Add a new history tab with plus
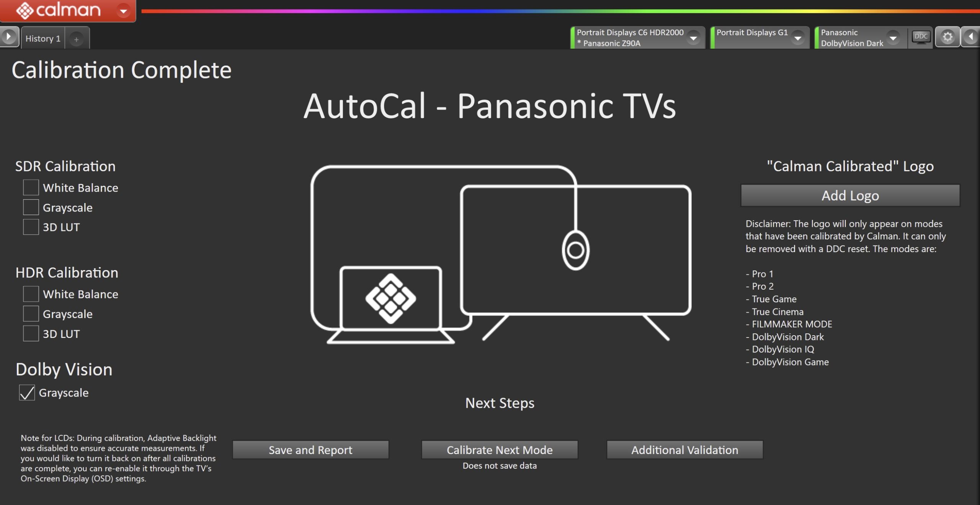Screen dimensions: 980x505 (x=77, y=39)
